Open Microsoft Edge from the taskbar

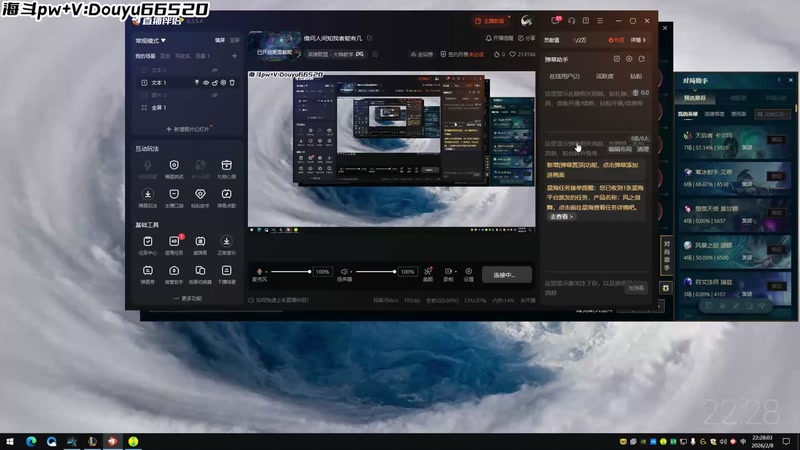(31, 441)
